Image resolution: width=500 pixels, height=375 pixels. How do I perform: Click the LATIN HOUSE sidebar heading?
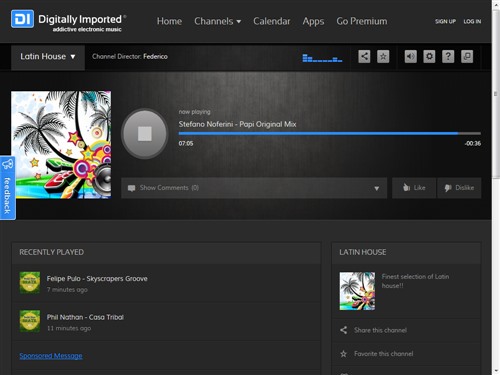pos(363,252)
